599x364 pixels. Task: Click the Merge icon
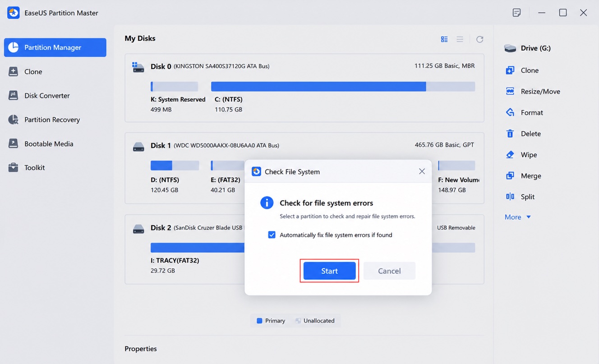coord(510,176)
